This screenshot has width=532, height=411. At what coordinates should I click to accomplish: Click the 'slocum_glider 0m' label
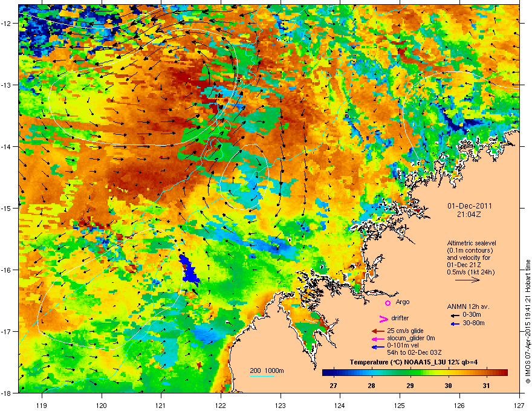click(x=411, y=338)
